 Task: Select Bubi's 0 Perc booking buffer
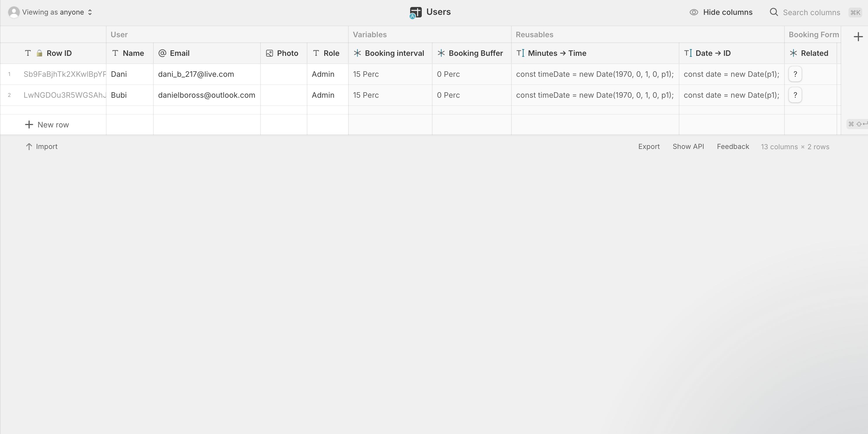tap(472, 95)
